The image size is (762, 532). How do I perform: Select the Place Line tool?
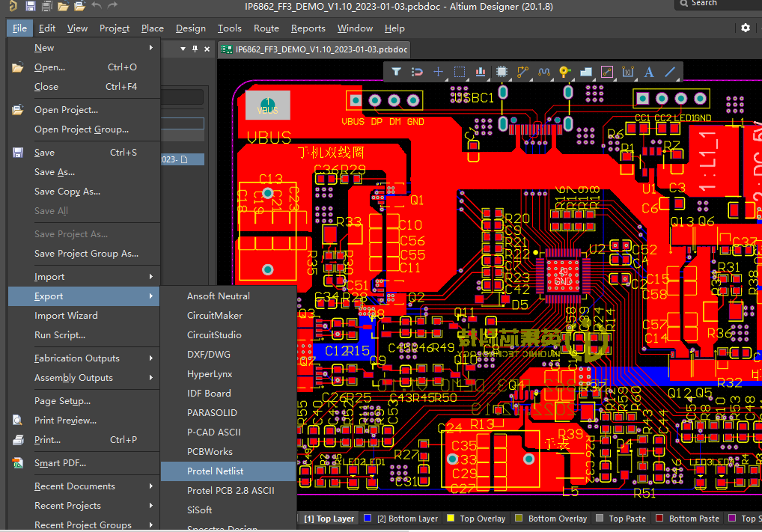[x=670, y=72]
